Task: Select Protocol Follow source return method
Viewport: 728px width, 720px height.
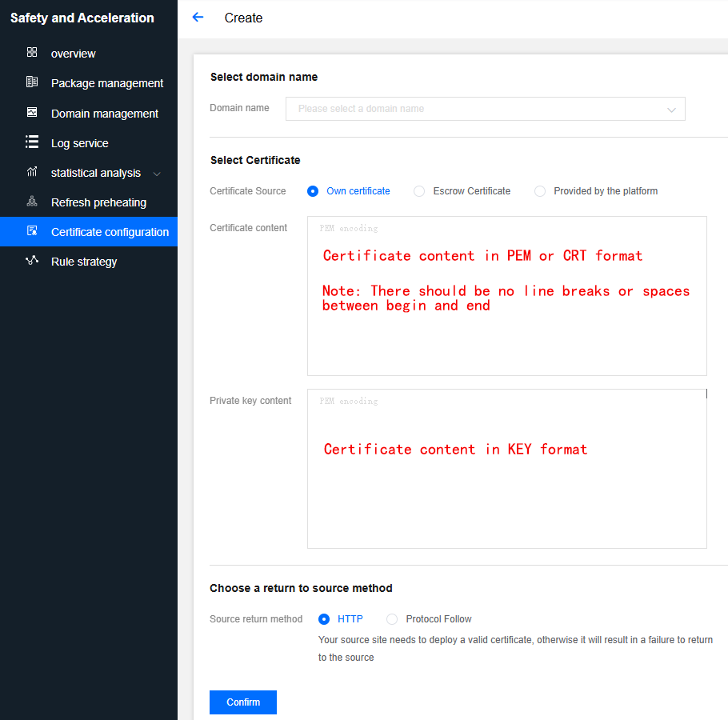Action: [x=392, y=619]
